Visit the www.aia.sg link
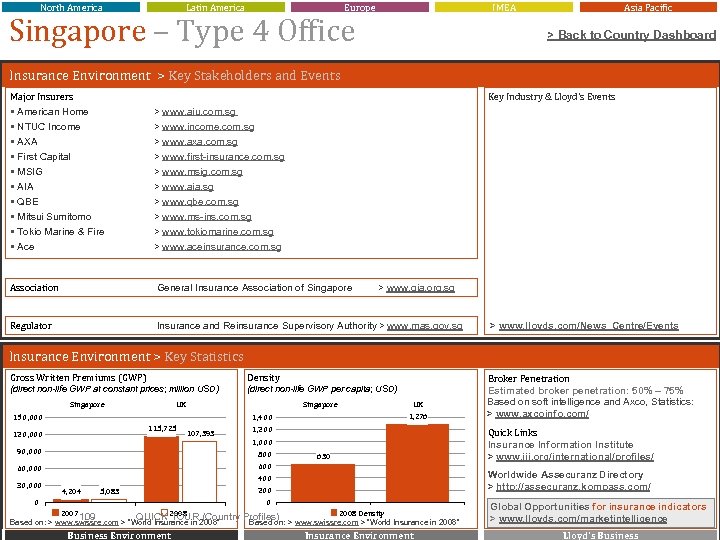 (x=187, y=187)
